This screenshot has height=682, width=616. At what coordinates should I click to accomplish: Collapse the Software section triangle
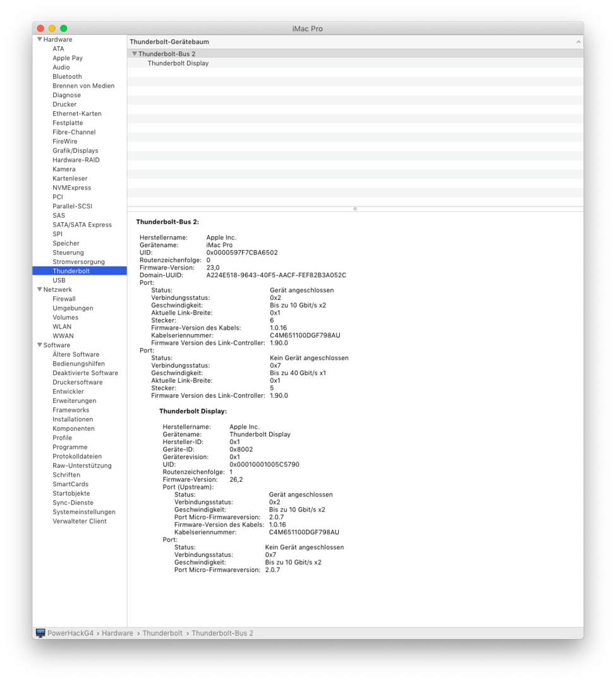click(40, 345)
